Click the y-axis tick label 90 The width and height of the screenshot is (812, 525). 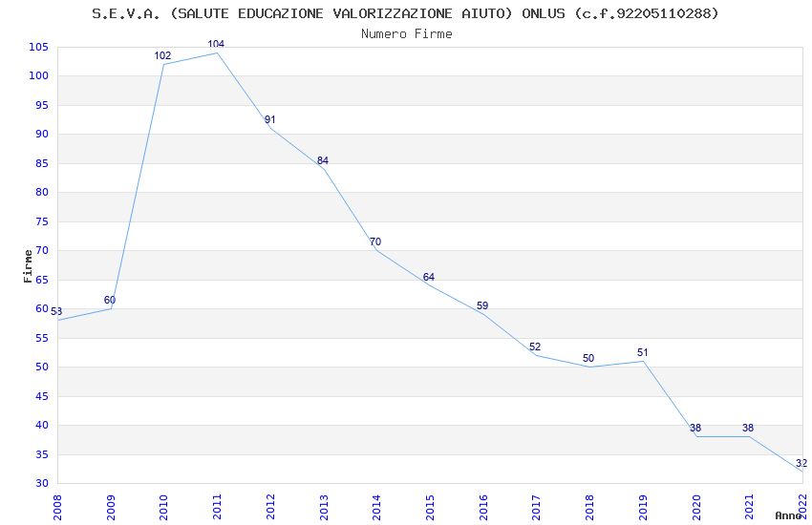(42, 134)
